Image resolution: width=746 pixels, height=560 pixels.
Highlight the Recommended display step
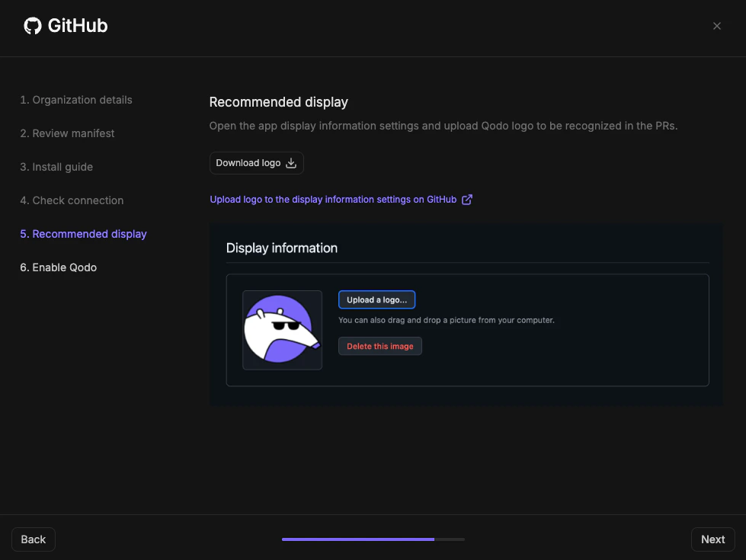(83, 234)
